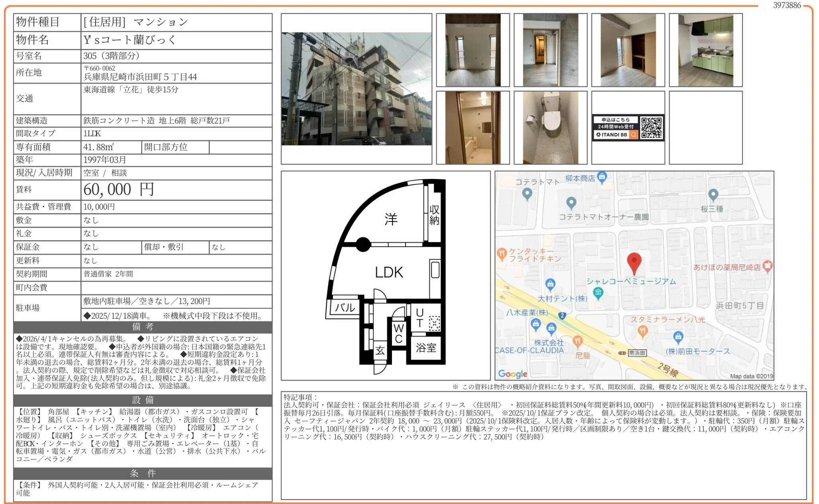
Task: Open the green kitchen cabinet photo
Action: point(705,50)
